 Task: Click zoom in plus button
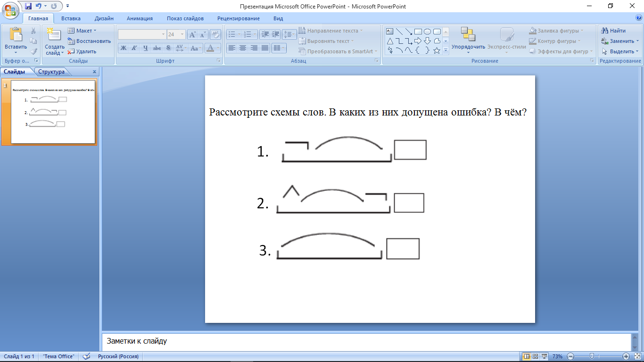(x=626, y=356)
